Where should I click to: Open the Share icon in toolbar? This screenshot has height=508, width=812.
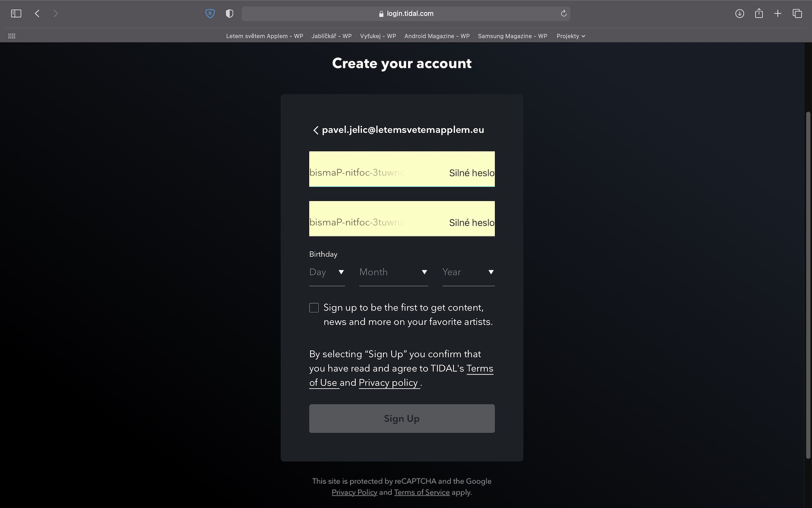click(759, 13)
